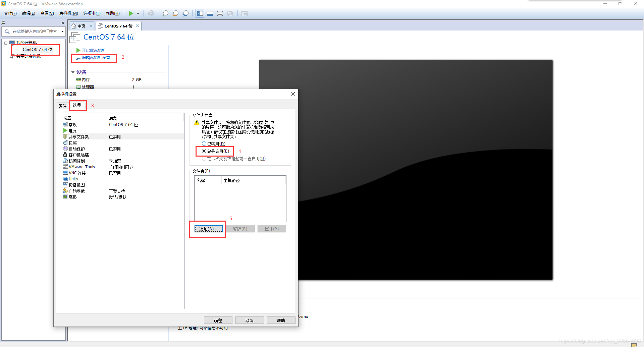This screenshot has width=644, height=347.
Task: Select the 已禁用(D) radio button
Action: [x=214, y=144]
